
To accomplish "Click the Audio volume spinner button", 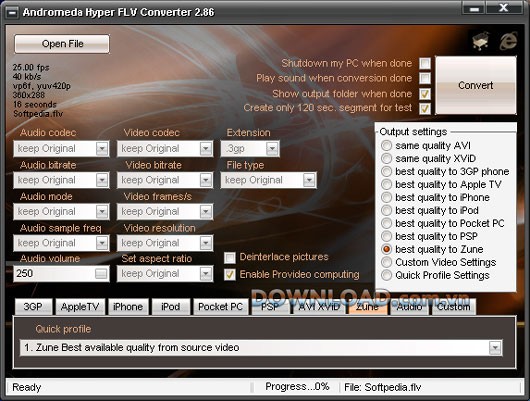I will coord(101,274).
